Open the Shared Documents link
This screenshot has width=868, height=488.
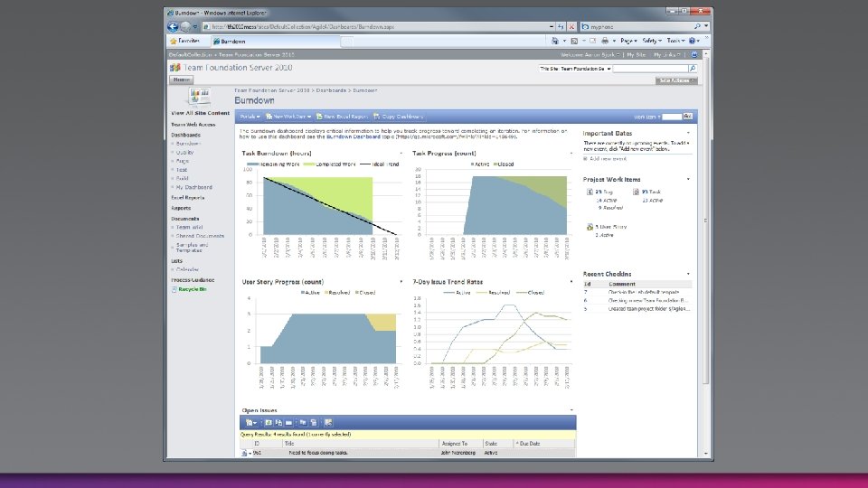(200, 236)
